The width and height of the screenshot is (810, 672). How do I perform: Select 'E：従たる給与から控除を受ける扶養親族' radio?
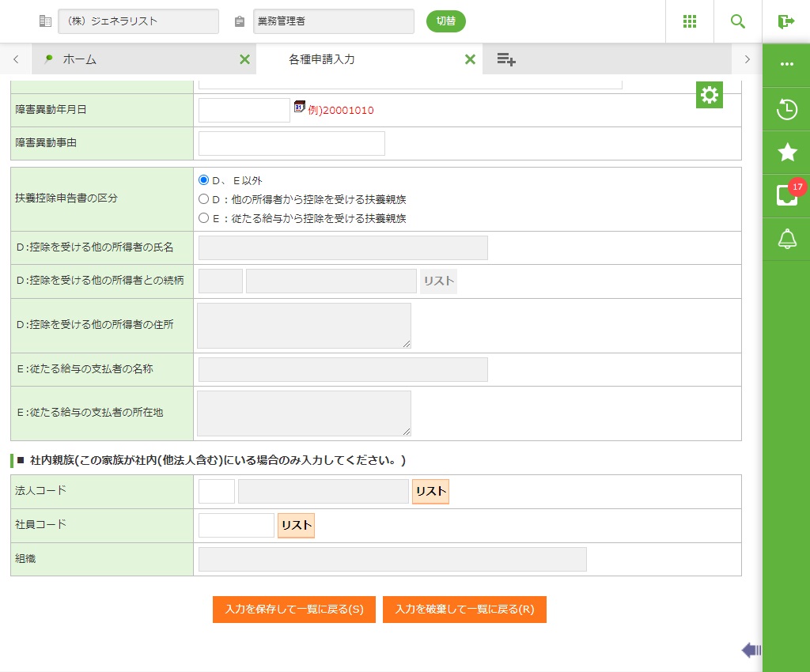[203, 218]
